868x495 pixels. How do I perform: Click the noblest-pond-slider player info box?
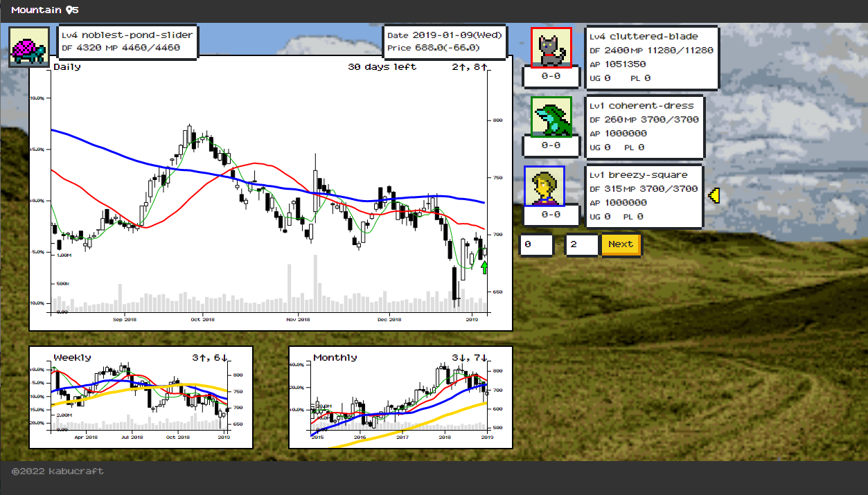coord(127,42)
